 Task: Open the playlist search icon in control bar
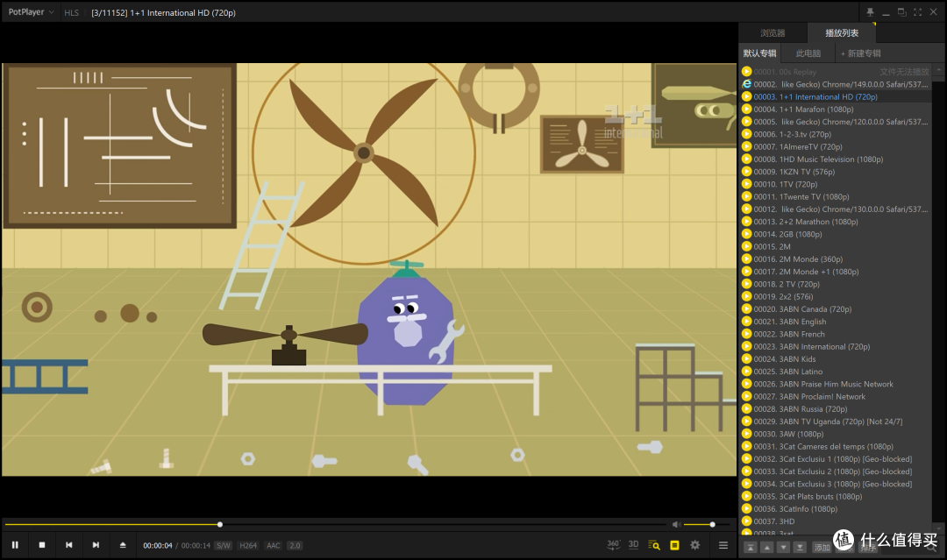[x=654, y=545]
